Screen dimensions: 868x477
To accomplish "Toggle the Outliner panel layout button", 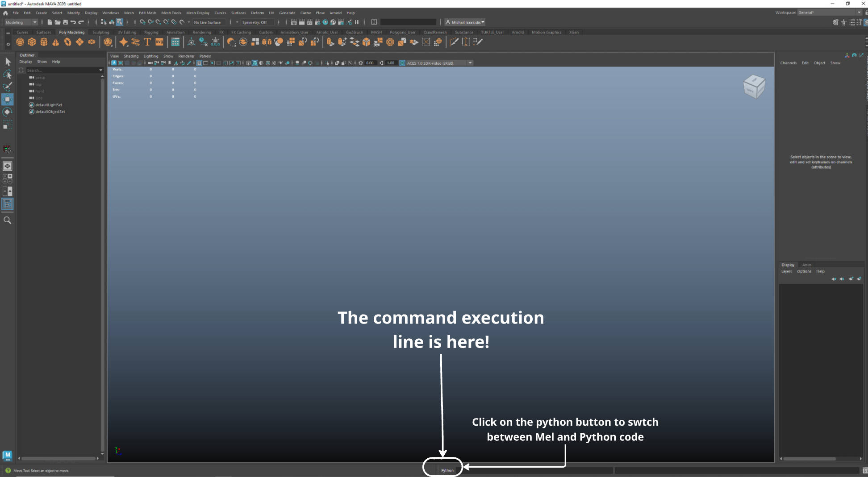I will (8, 204).
